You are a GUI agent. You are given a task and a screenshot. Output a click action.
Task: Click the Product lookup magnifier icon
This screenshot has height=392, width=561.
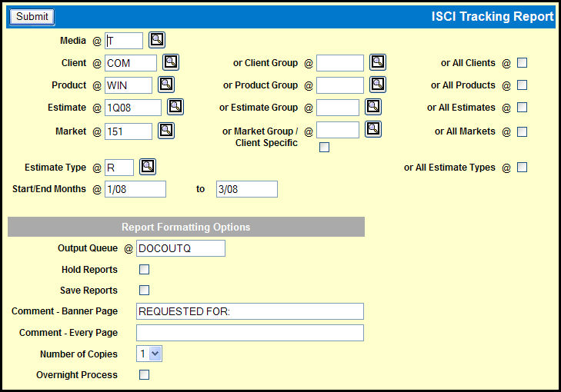pos(166,85)
